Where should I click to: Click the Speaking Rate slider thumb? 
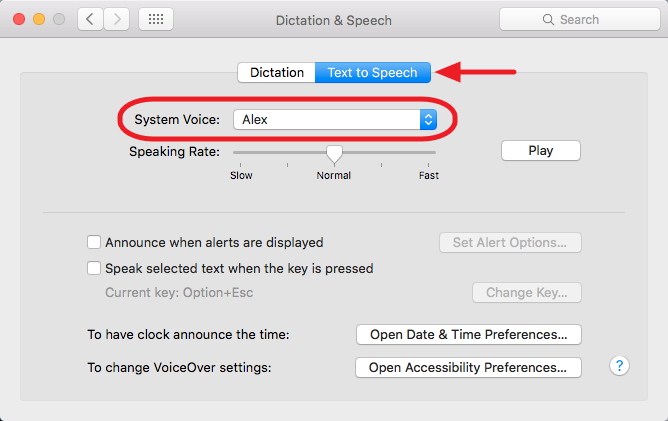tap(334, 153)
